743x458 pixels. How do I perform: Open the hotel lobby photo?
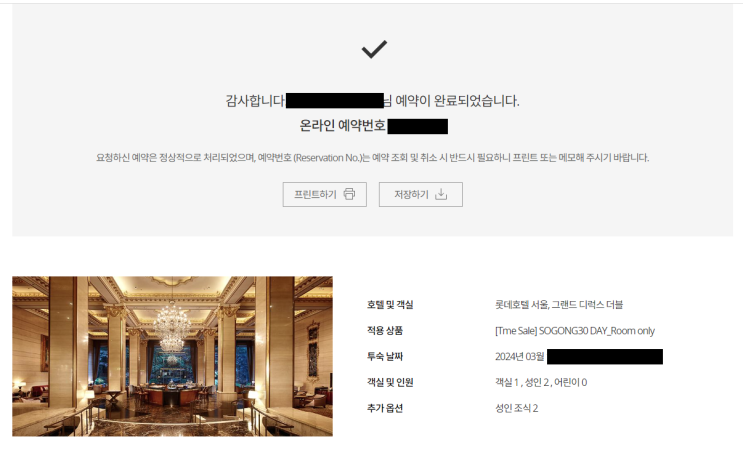pyautogui.click(x=172, y=356)
